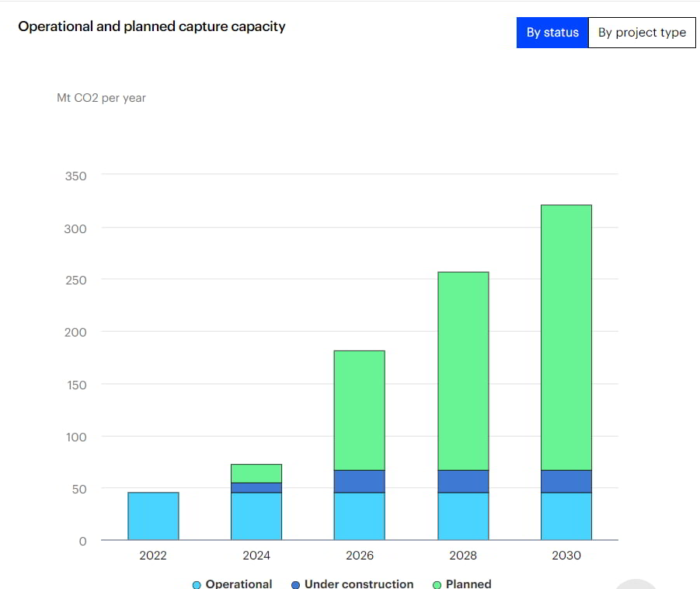700x589 pixels.
Task: Select the 2024 Operational bar segment
Action: [x=256, y=516]
